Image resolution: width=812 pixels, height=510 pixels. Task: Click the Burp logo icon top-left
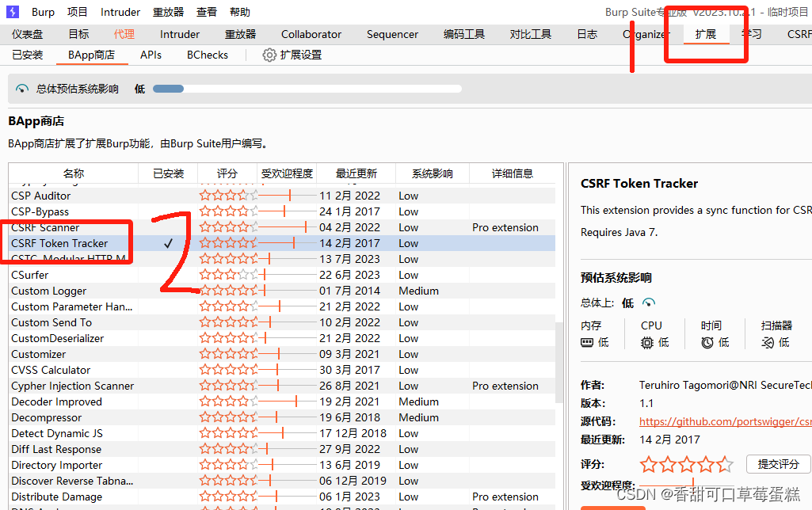pos(11,11)
